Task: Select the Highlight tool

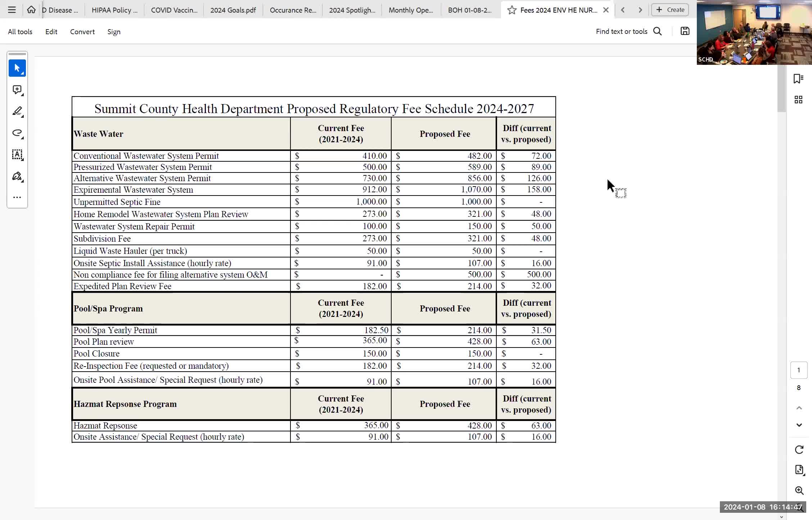Action: click(x=17, y=111)
